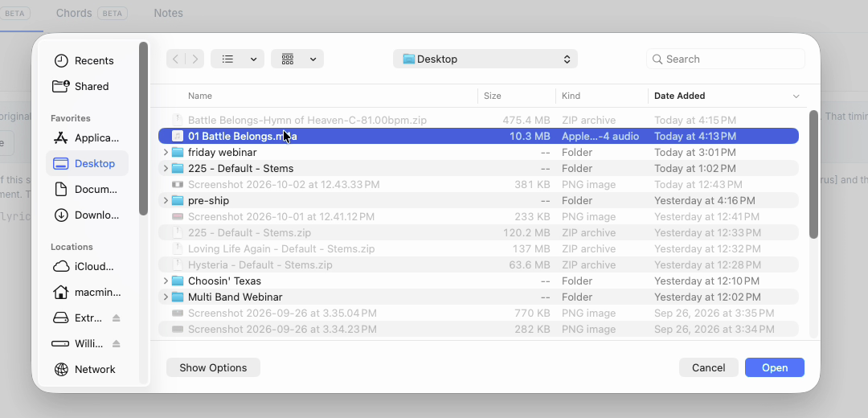Open Recents in the sidebar
This screenshot has height=418, width=868.
[x=84, y=61]
